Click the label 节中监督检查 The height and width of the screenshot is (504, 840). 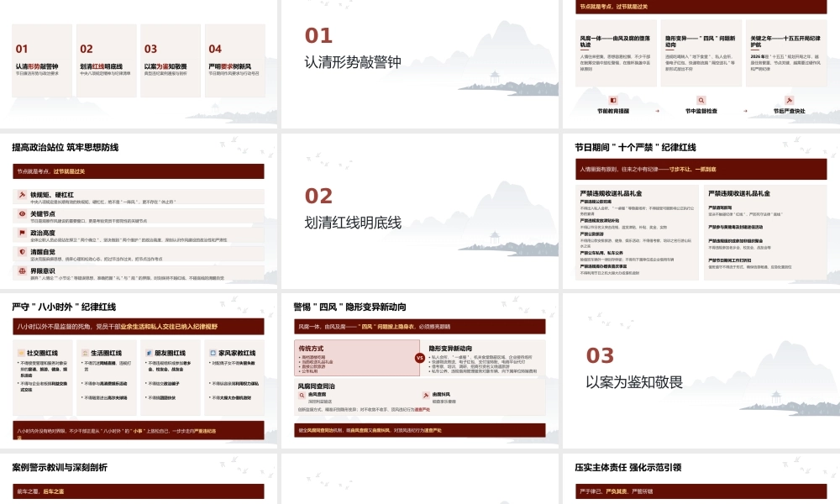point(701,112)
